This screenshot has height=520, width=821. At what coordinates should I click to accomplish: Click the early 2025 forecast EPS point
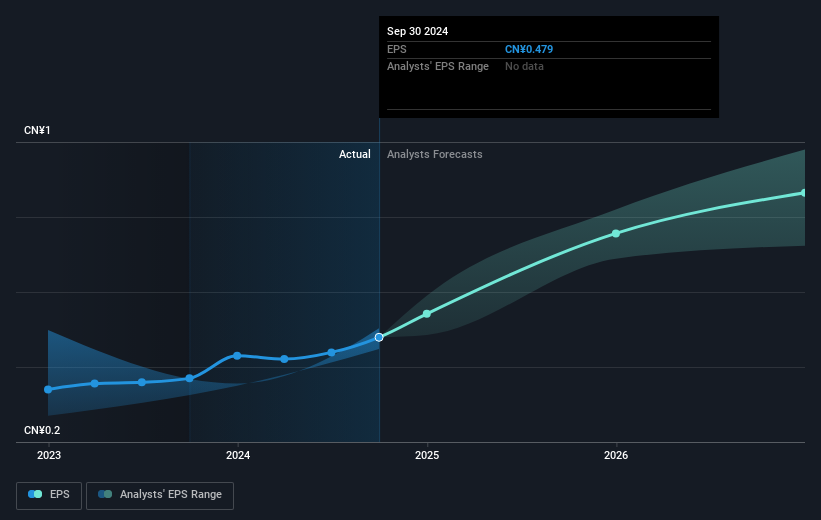pos(427,314)
